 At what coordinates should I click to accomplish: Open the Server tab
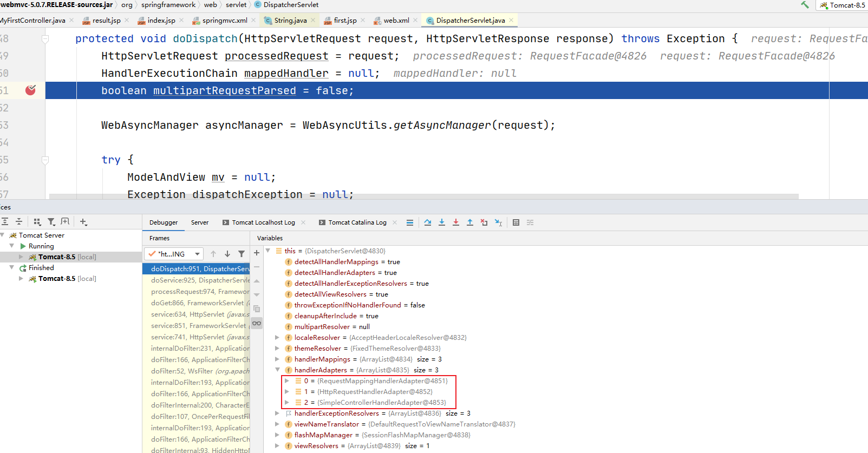pos(200,222)
